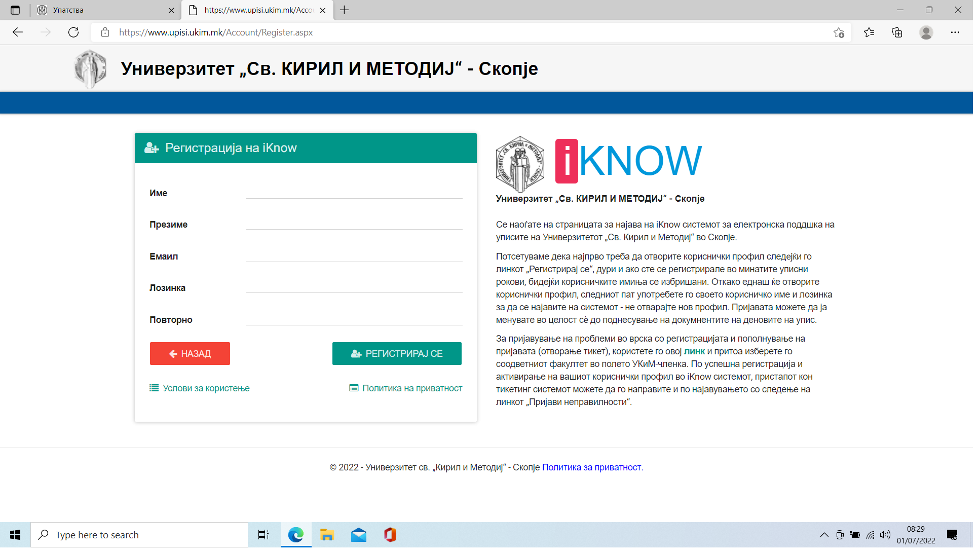Focus the Повторно confirm password field
Viewport: 980px width, 552px height.
354,318
